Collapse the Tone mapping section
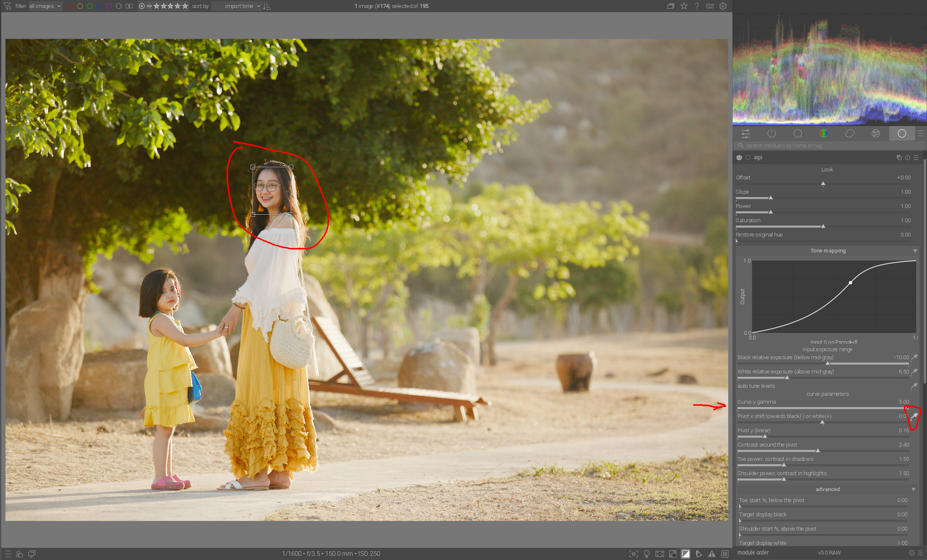This screenshot has height=560, width=927. pyautogui.click(x=915, y=251)
